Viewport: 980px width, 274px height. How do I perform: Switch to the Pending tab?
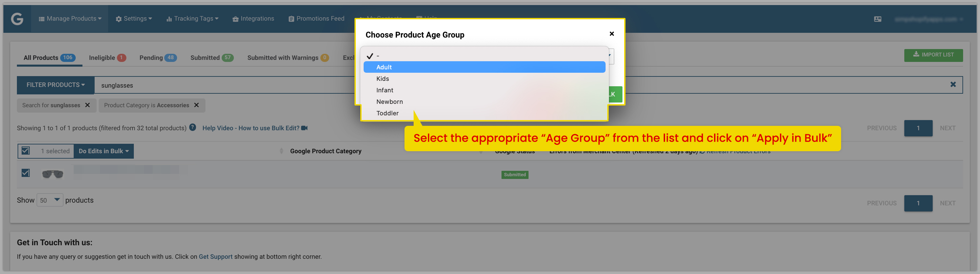158,58
